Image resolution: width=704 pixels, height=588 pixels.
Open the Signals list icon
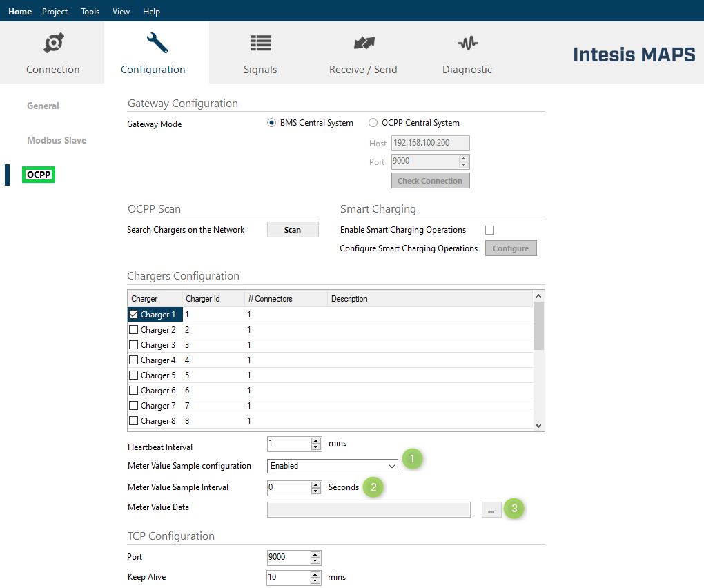point(260,43)
